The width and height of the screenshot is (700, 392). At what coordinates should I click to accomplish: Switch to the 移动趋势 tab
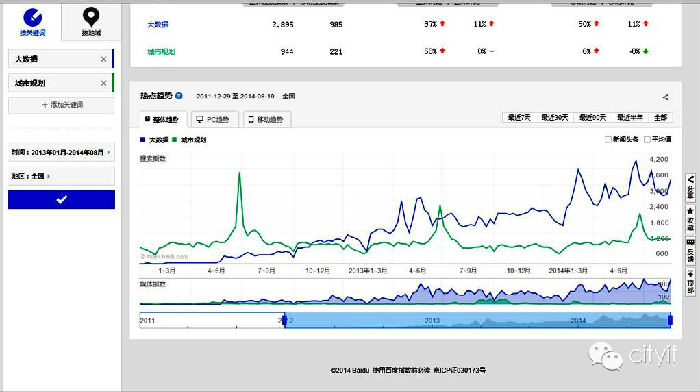coord(267,119)
